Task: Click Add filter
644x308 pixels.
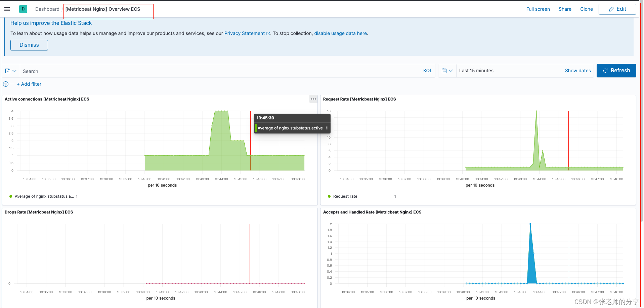Action: (29, 84)
